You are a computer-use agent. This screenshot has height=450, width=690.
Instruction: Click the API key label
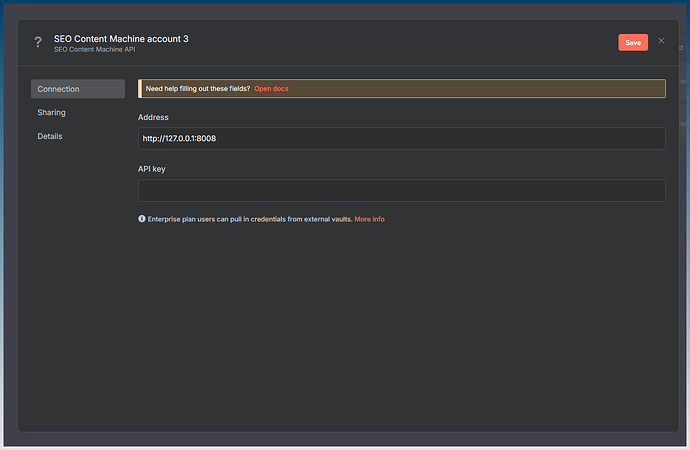coord(151,169)
